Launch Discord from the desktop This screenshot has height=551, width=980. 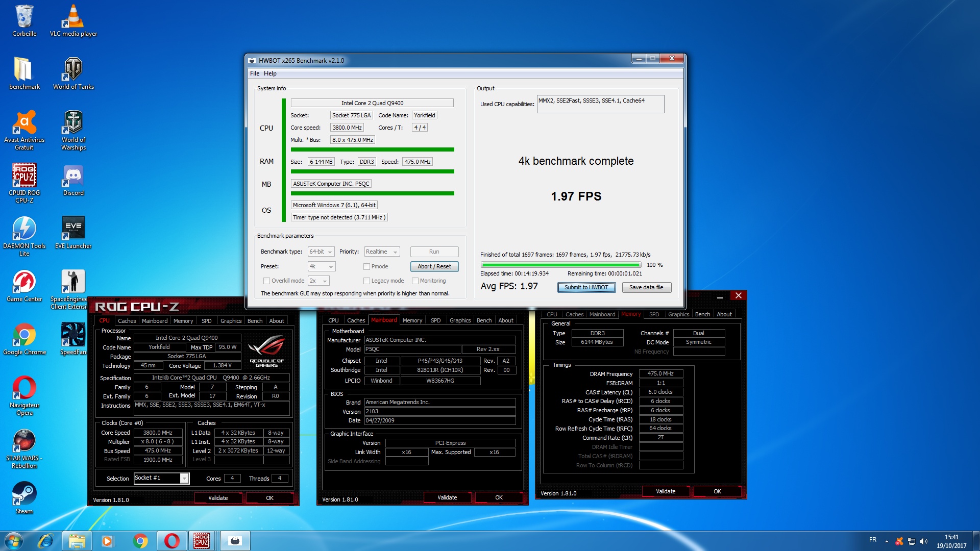pyautogui.click(x=73, y=180)
